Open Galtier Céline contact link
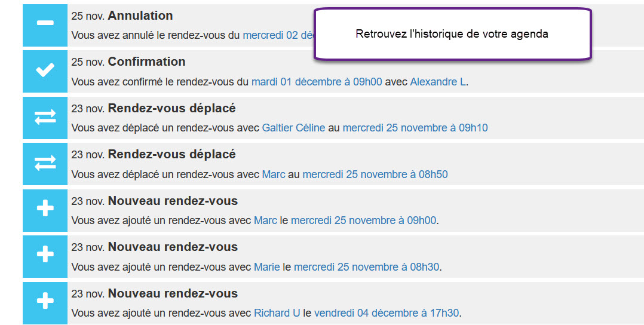Viewport: 644px width, 325px height. (x=294, y=128)
